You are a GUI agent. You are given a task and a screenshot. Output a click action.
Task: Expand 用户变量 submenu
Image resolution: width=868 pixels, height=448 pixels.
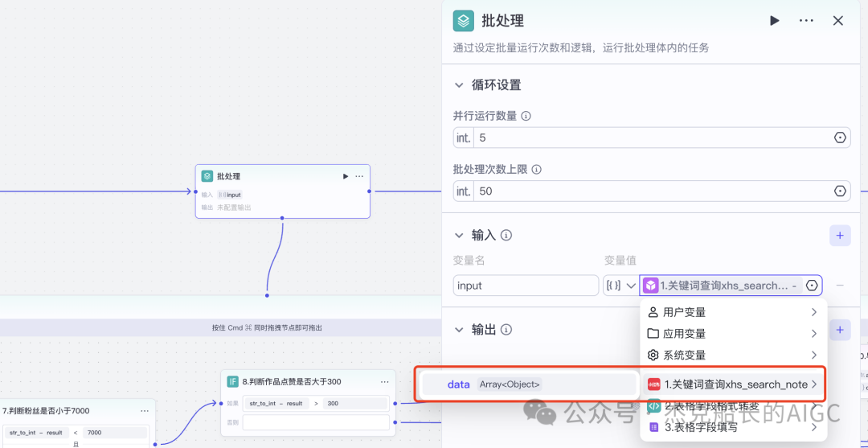(x=733, y=312)
